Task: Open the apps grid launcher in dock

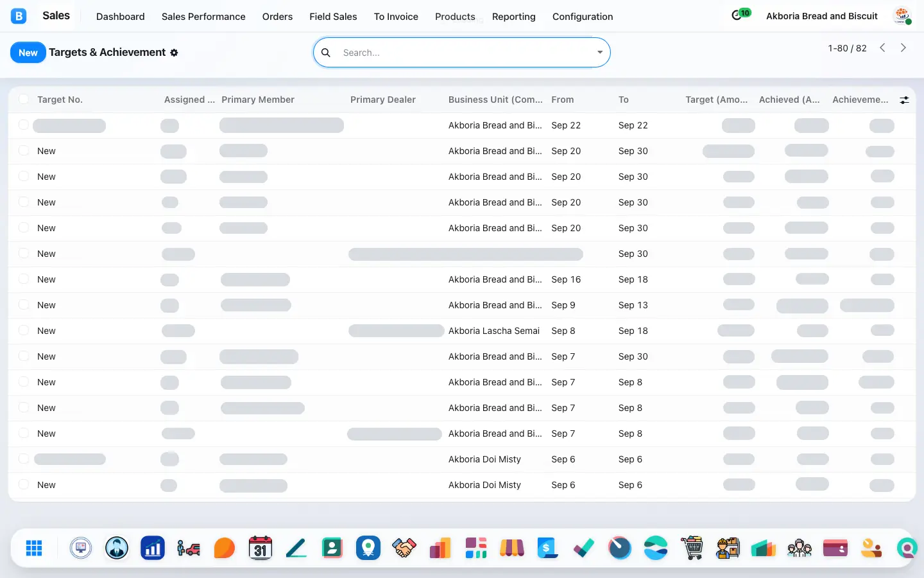Action: point(34,548)
